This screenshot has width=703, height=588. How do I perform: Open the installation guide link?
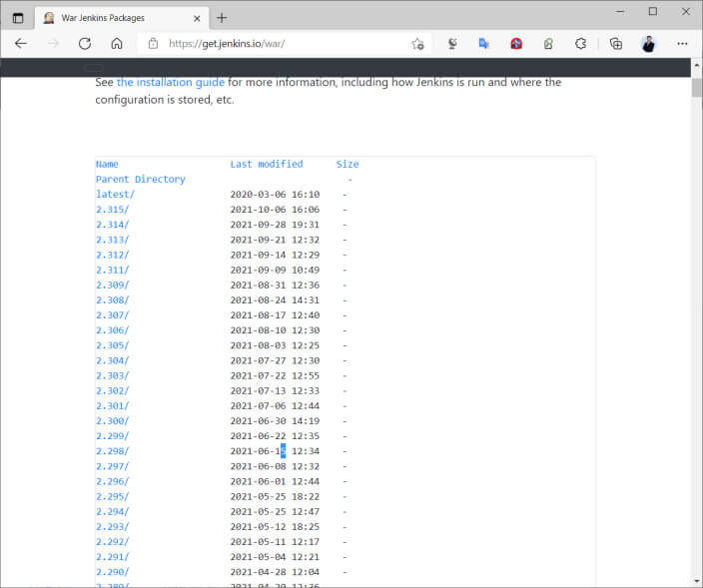(171, 83)
